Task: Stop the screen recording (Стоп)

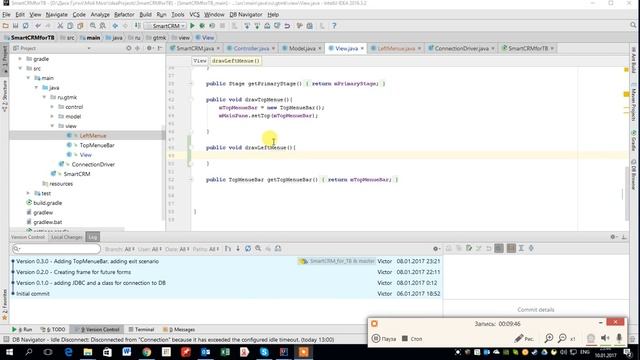Action: pos(412,339)
